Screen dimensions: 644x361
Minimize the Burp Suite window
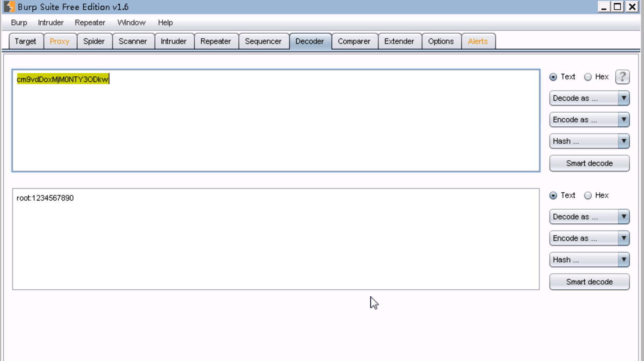click(x=603, y=6)
